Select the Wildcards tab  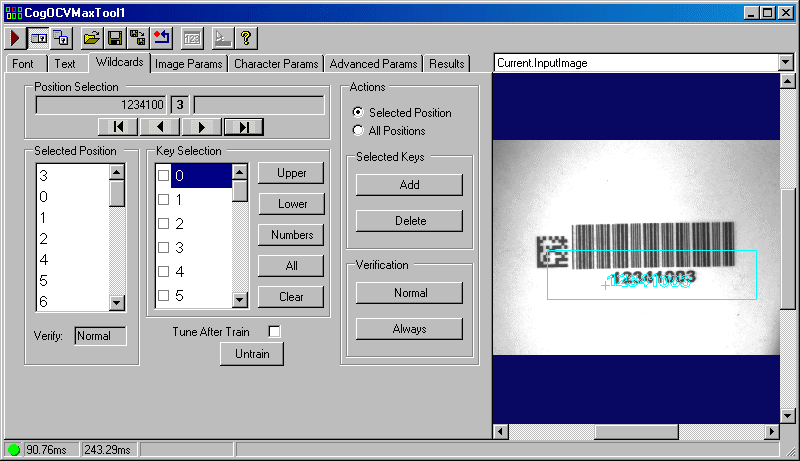(x=119, y=62)
